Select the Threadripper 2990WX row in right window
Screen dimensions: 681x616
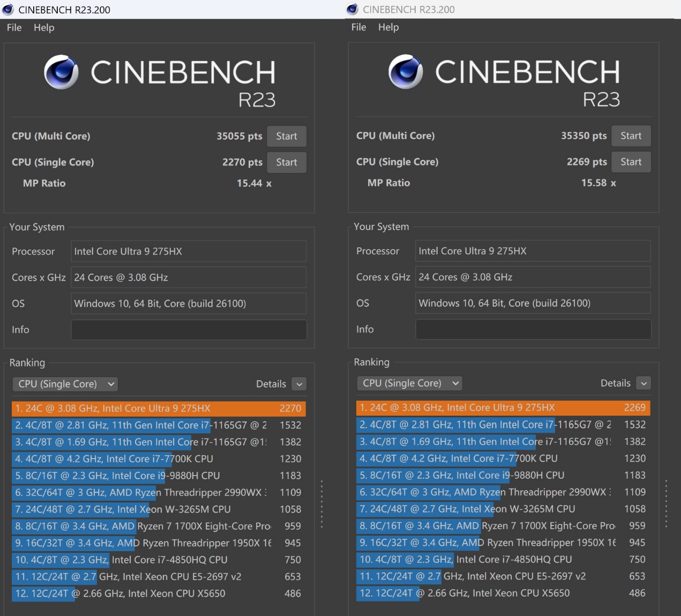point(503,492)
